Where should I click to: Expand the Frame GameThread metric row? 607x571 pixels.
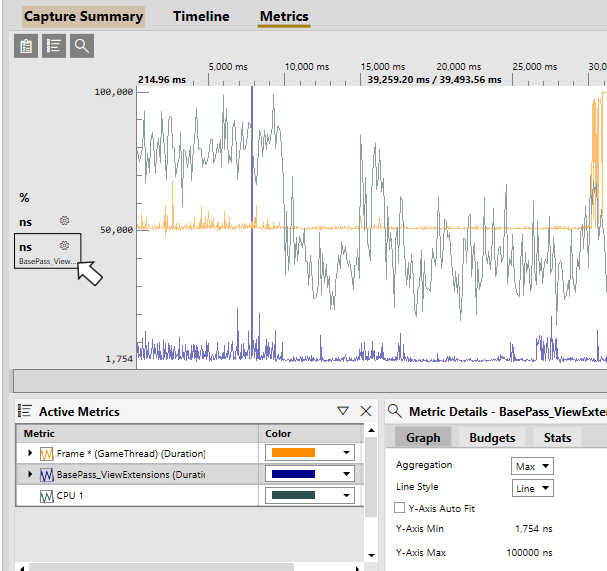[x=30, y=453]
